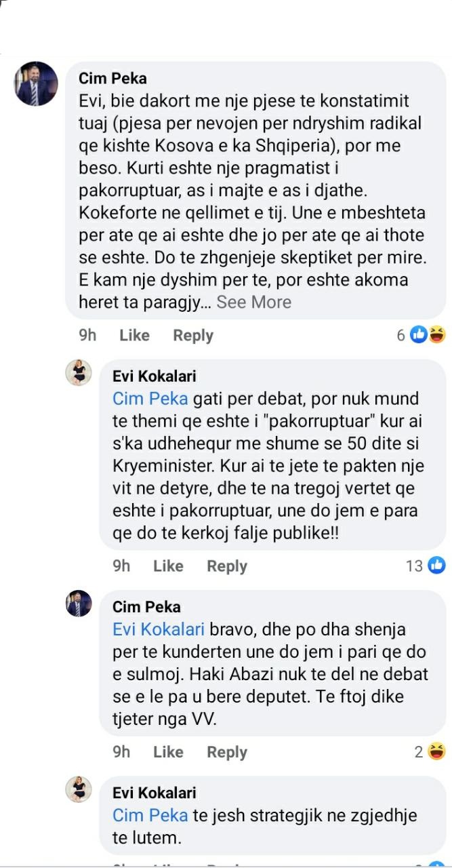Expand the truncated comment with See More
Image resolution: width=452 pixels, height=868 pixels.
[253, 302]
